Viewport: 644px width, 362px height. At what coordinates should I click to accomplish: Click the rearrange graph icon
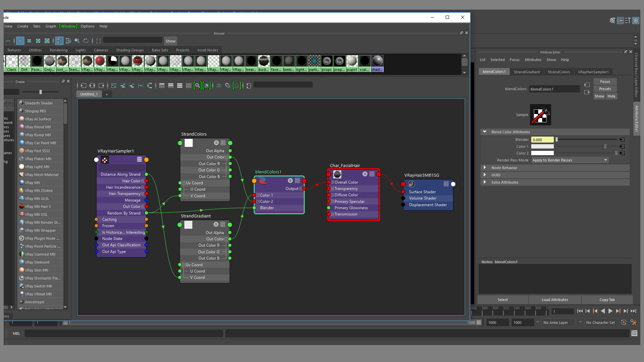(141, 86)
